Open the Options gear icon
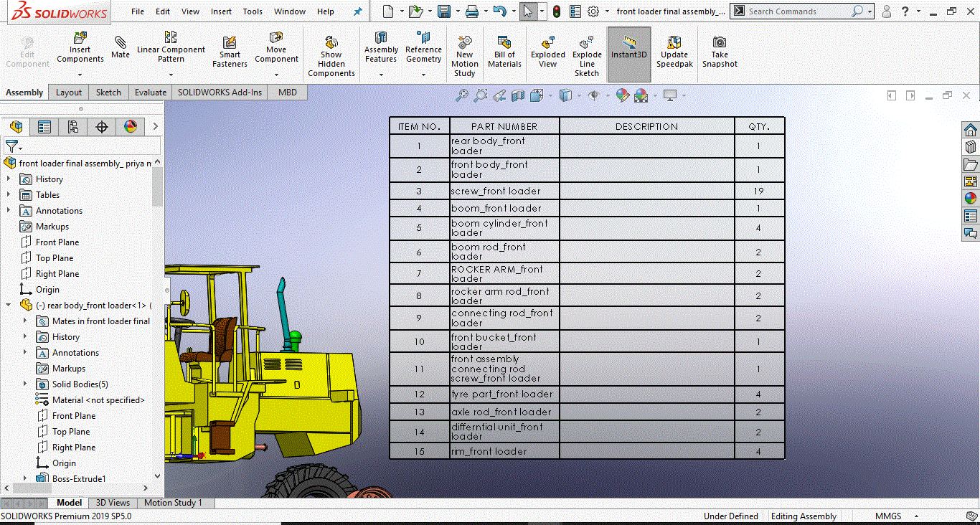This screenshot has width=980, height=525. point(593,11)
